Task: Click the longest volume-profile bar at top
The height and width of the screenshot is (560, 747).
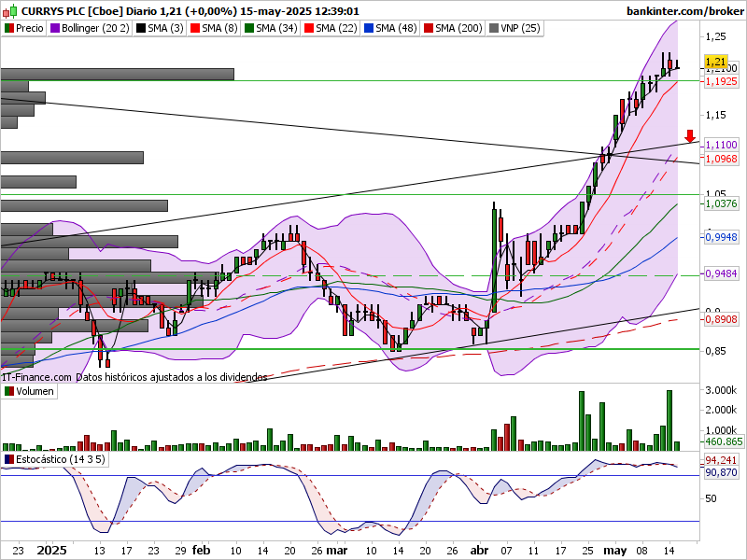Action: pos(118,75)
